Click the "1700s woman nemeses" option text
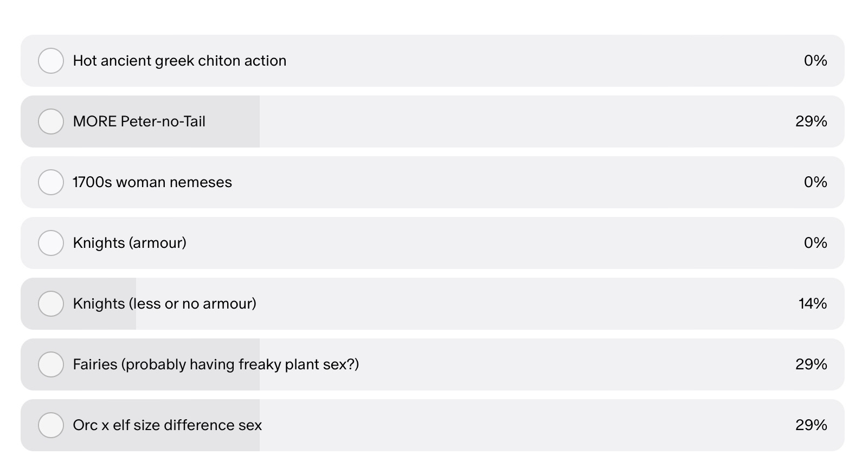The height and width of the screenshot is (461, 868). [152, 182]
